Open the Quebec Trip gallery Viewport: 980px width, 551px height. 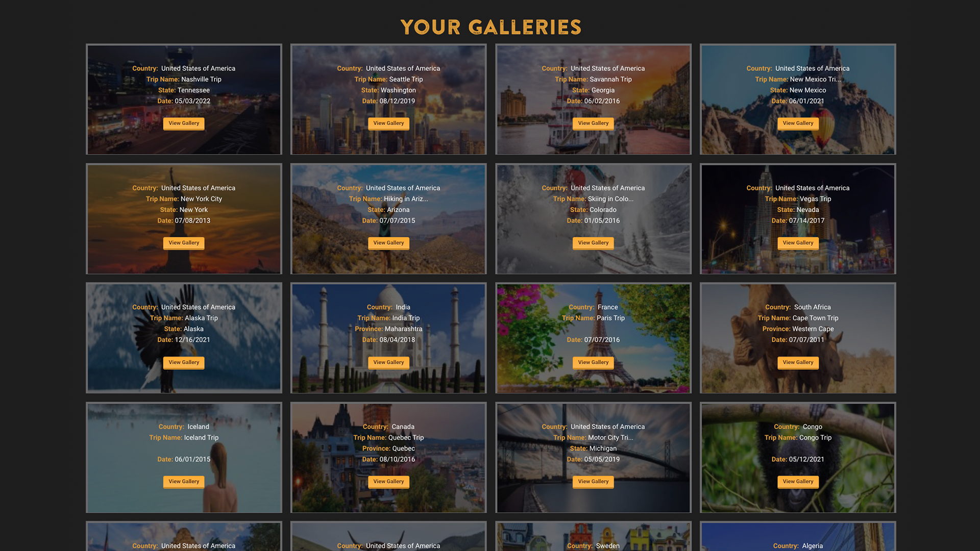click(x=388, y=482)
